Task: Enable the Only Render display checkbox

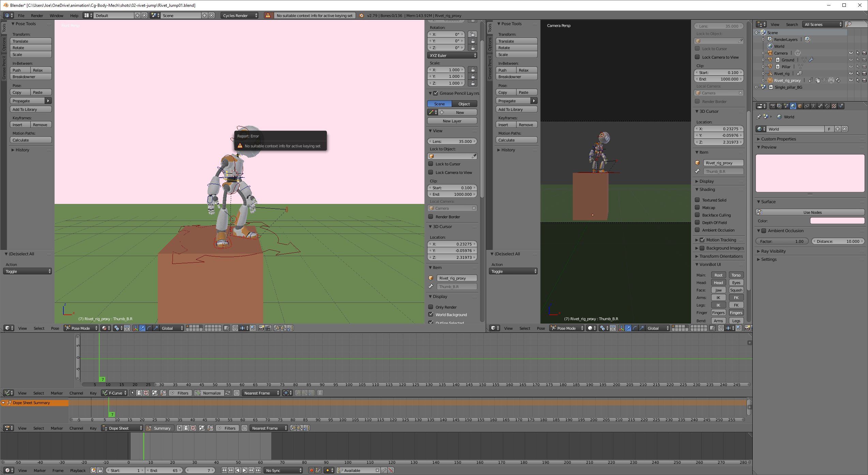Action: (431, 307)
